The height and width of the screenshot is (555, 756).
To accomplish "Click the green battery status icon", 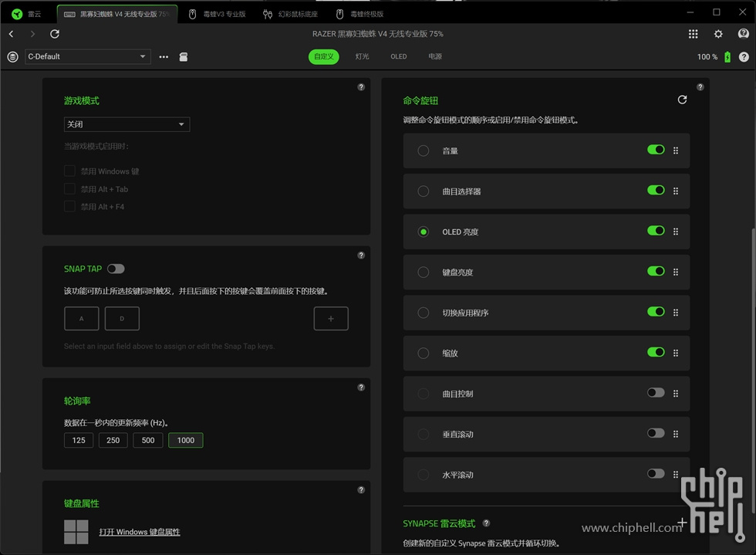I will [x=727, y=57].
